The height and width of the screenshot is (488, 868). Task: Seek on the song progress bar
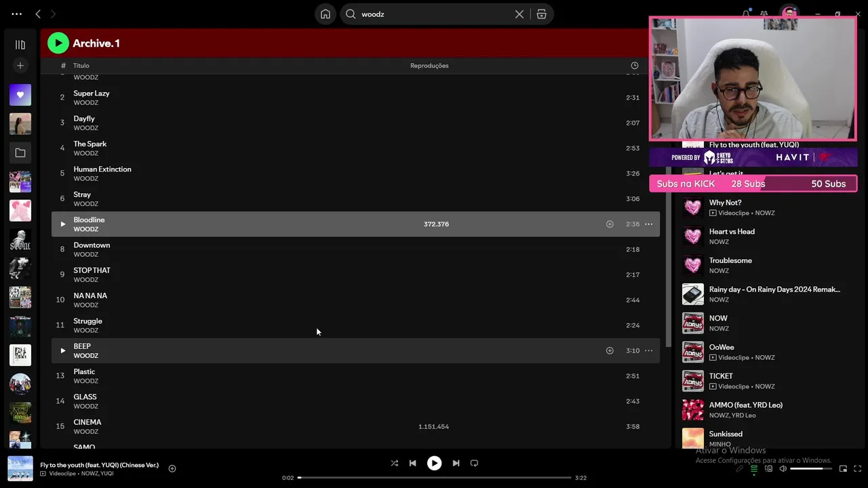click(435, 478)
